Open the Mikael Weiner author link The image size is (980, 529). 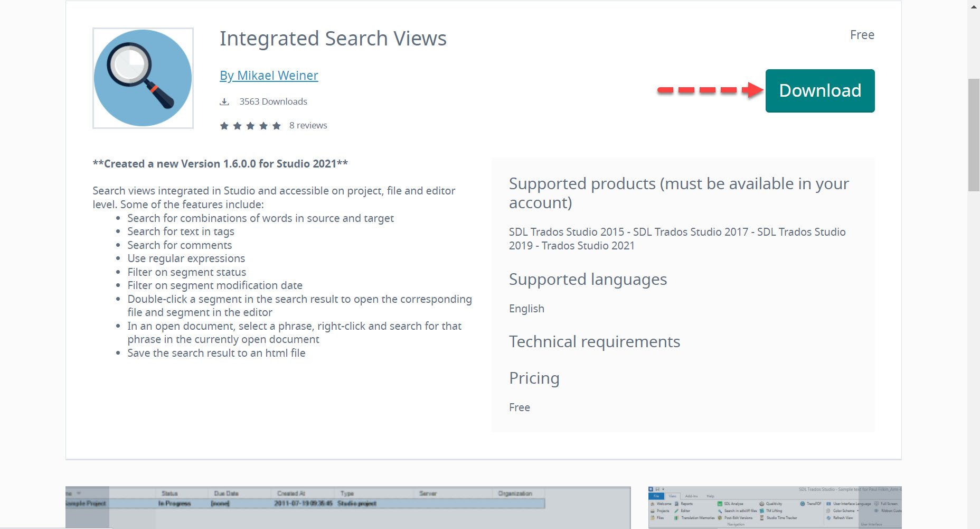click(x=269, y=75)
